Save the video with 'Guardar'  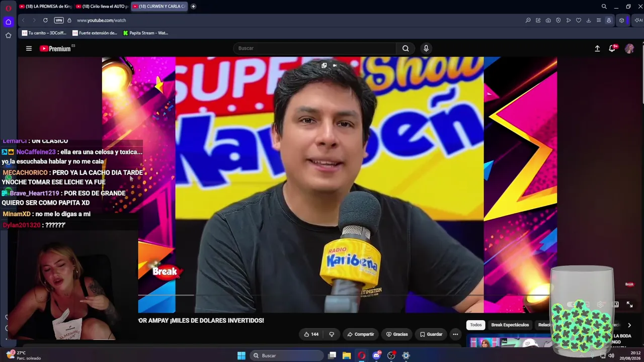(431, 334)
